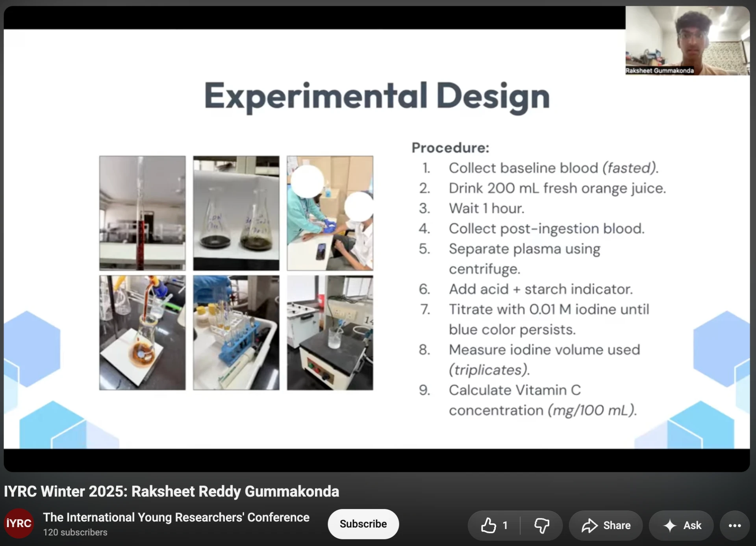This screenshot has height=546, width=756.
Task: Share this video
Action: 606,526
